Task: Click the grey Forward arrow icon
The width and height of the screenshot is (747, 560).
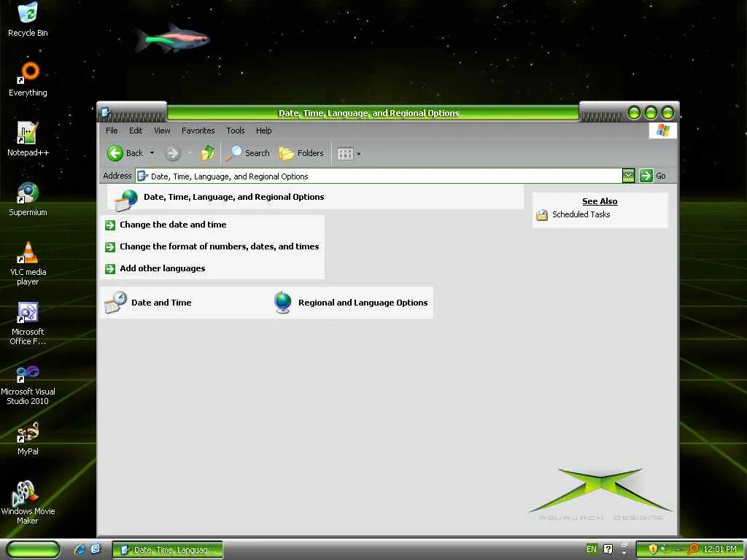Action: [172, 153]
